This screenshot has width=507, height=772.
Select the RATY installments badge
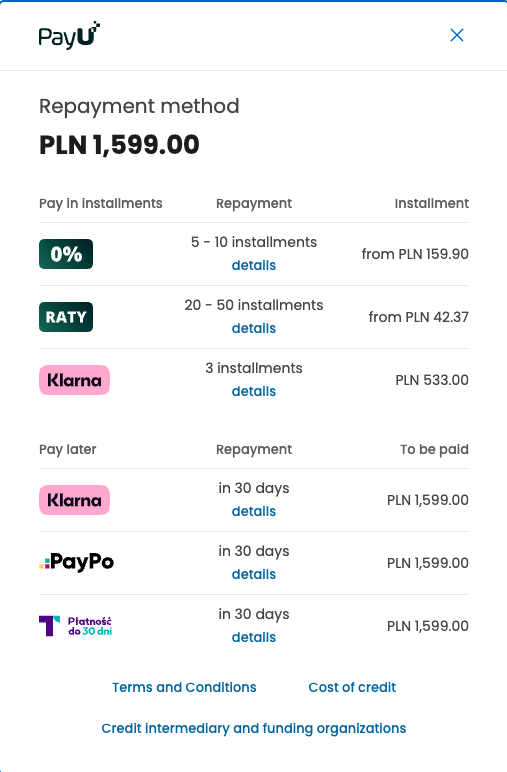66,317
